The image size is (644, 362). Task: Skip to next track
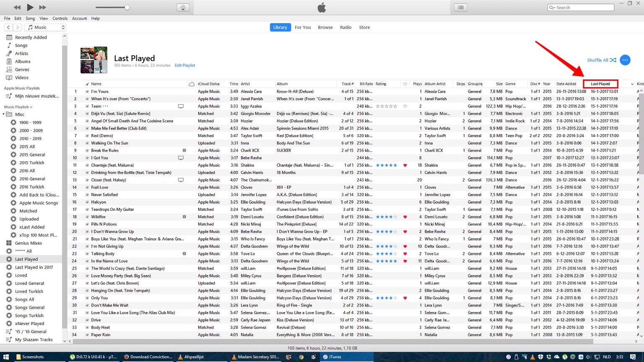(42, 7)
